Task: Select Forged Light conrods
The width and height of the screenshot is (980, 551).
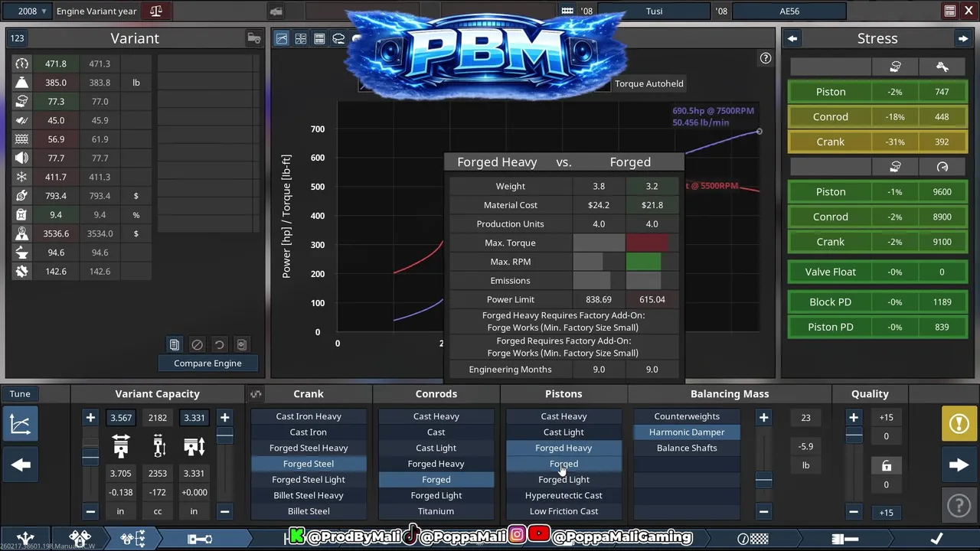Action: 436,495
